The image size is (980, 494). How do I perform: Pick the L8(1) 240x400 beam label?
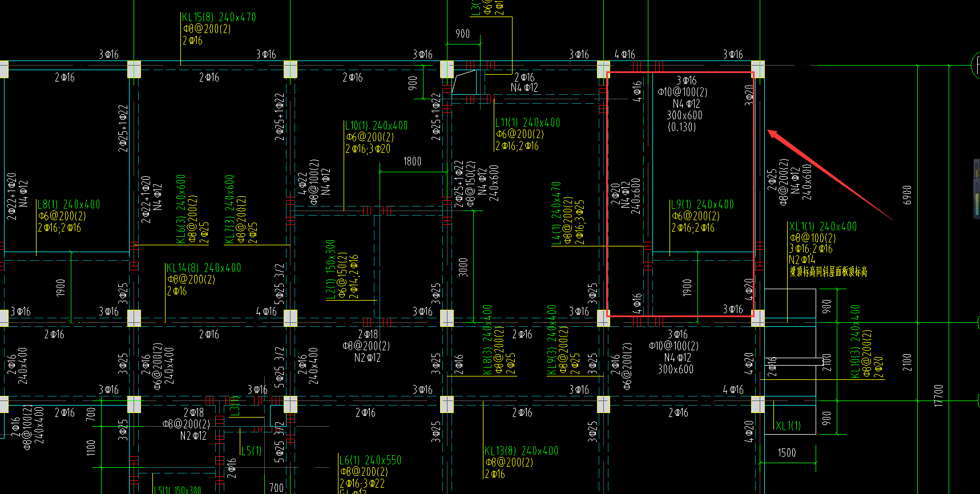click(x=69, y=204)
